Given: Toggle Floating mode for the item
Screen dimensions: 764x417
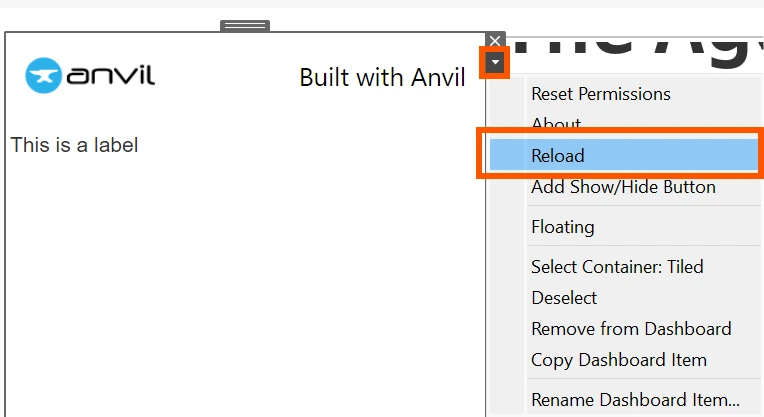Looking at the screenshot, I should click(x=563, y=227).
